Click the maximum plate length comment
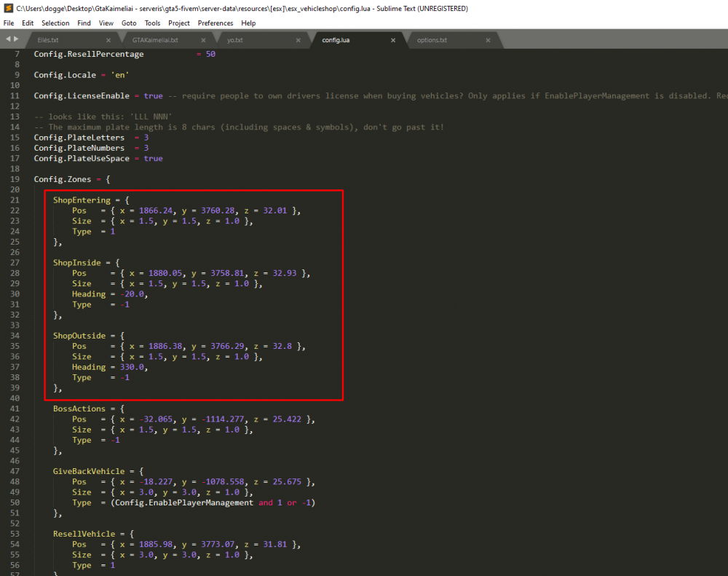The width and height of the screenshot is (728, 576). [x=239, y=127]
